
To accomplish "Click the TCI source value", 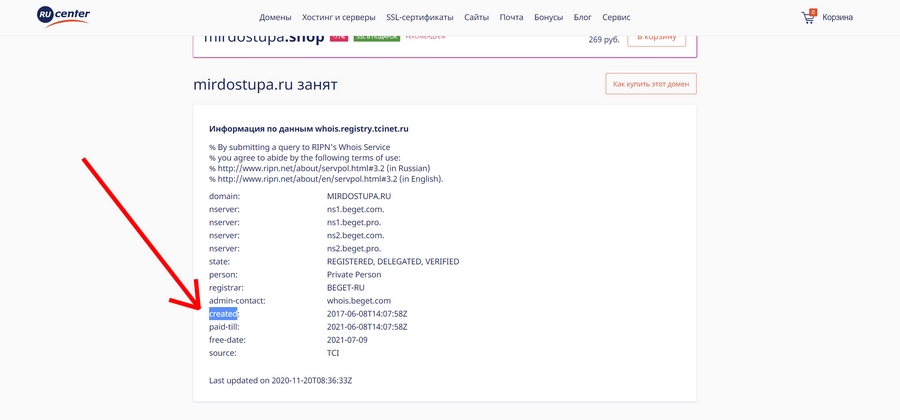I will point(333,353).
